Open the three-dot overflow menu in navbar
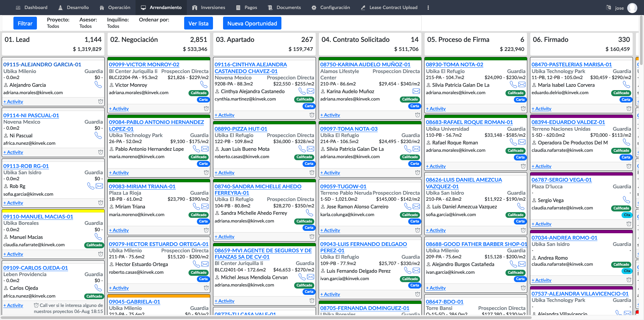This screenshot has height=320, width=644. pos(428,7)
